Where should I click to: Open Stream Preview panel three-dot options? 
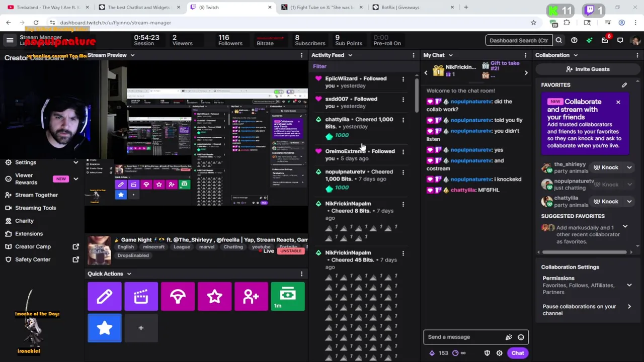click(302, 55)
